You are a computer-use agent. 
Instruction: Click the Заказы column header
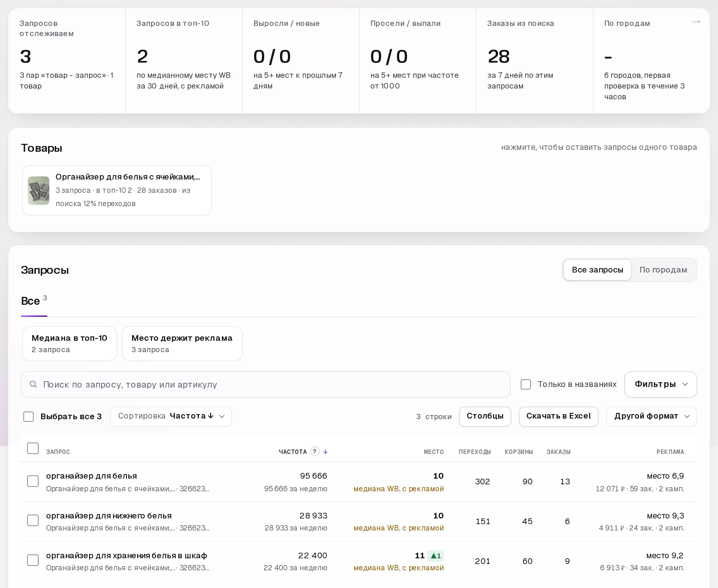pos(558,452)
